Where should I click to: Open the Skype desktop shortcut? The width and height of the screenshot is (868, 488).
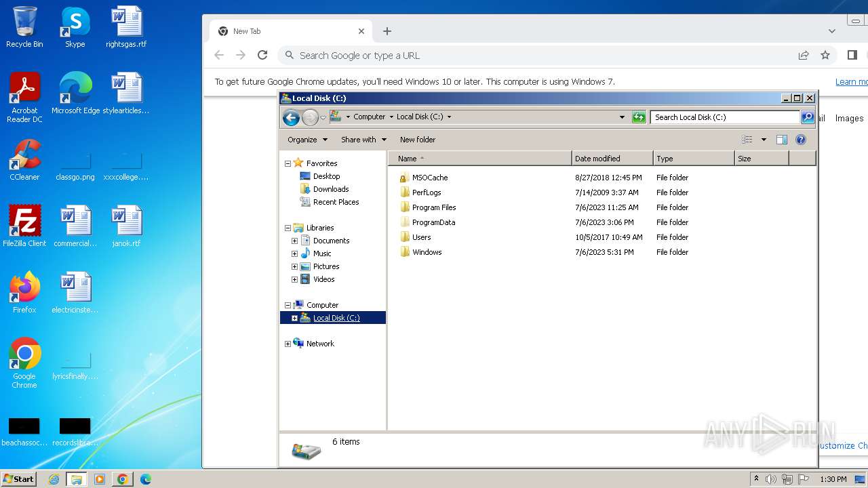coord(75,28)
